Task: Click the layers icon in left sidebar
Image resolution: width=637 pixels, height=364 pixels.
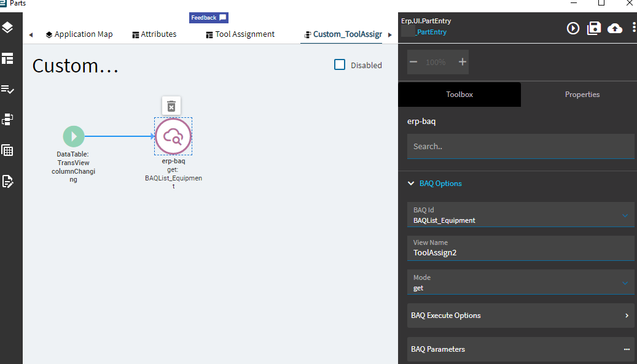Action: point(8,28)
